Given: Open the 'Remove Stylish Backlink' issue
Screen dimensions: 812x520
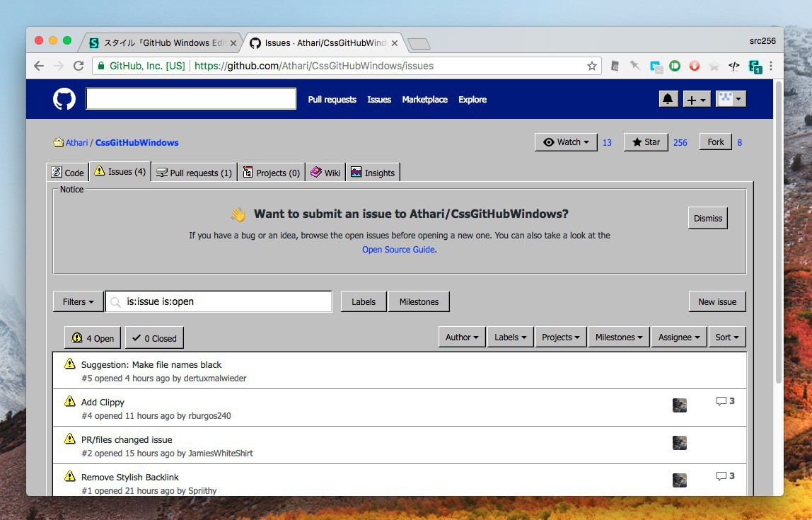Looking at the screenshot, I should click(x=130, y=477).
